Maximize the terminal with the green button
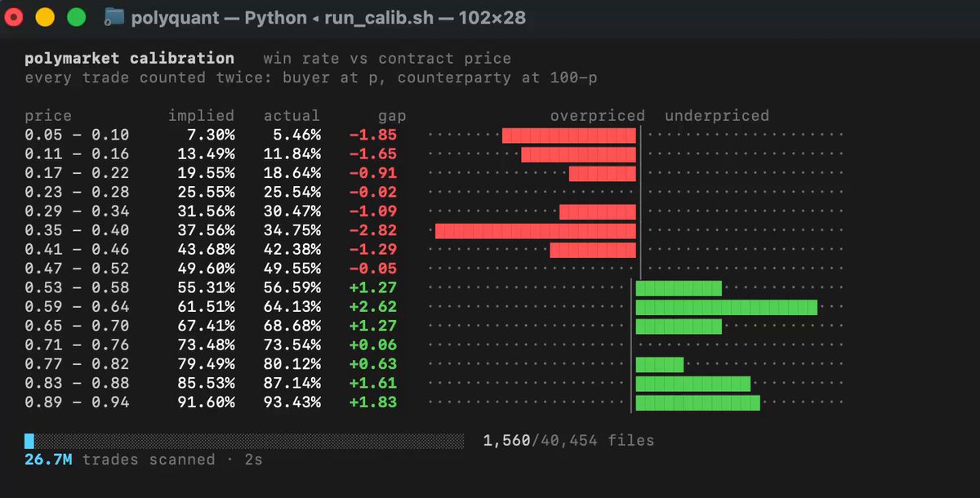This screenshot has width=980, height=498. point(76,16)
